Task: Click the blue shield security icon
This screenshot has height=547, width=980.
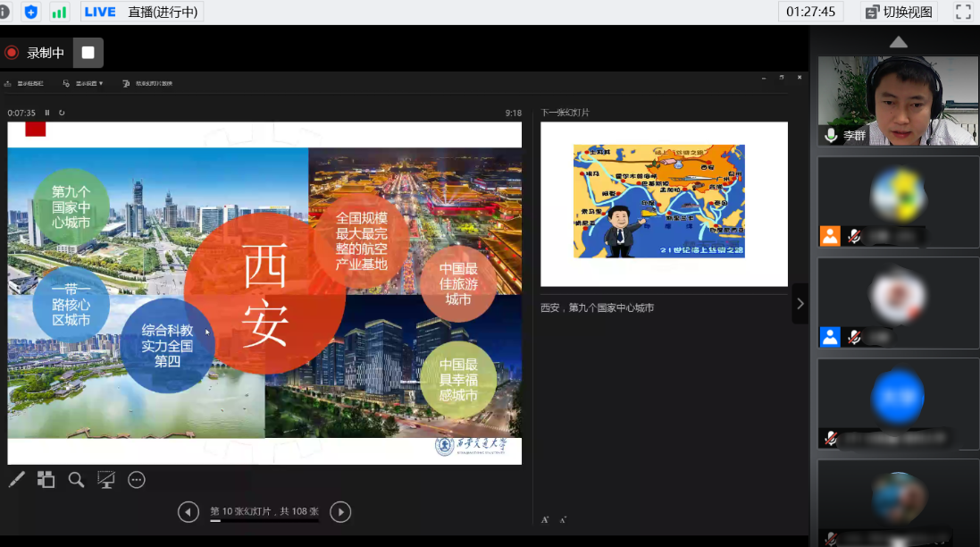Action: (31, 12)
